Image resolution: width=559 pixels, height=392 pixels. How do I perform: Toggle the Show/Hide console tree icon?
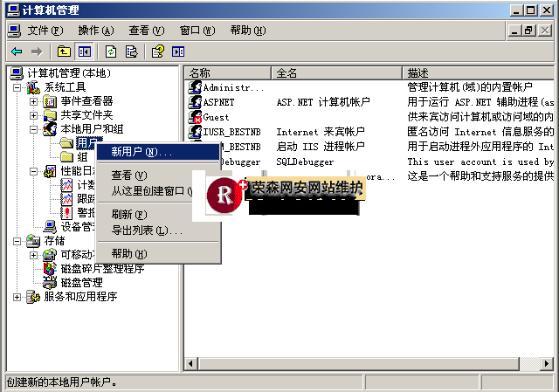[84, 52]
